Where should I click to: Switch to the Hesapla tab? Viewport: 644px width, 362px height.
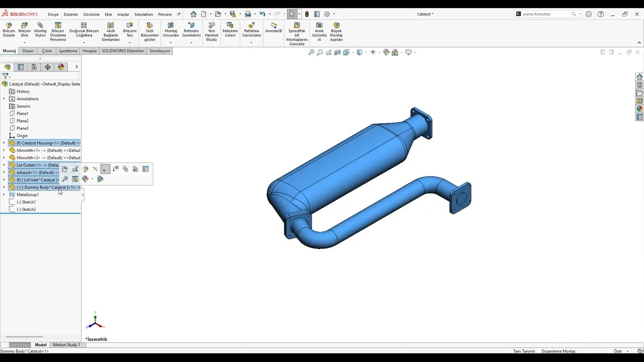click(x=90, y=51)
